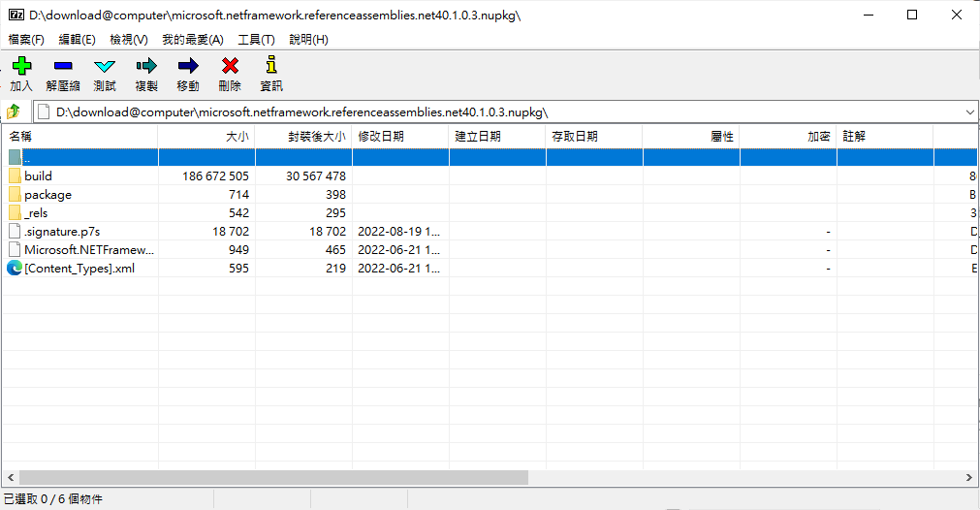Click the up-one-folder icon beside address bar
The width and height of the screenshot is (980, 510).
tap(15, 112)
